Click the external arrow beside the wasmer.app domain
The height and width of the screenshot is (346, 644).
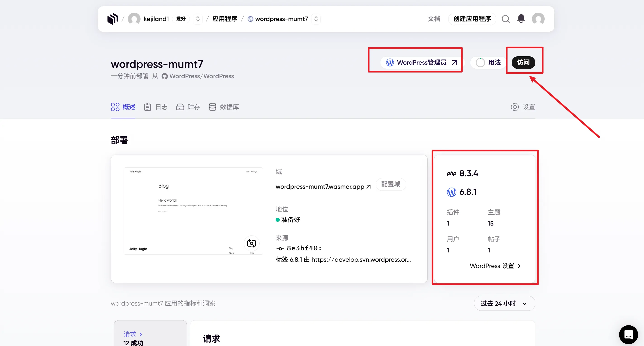click(368, 187)
